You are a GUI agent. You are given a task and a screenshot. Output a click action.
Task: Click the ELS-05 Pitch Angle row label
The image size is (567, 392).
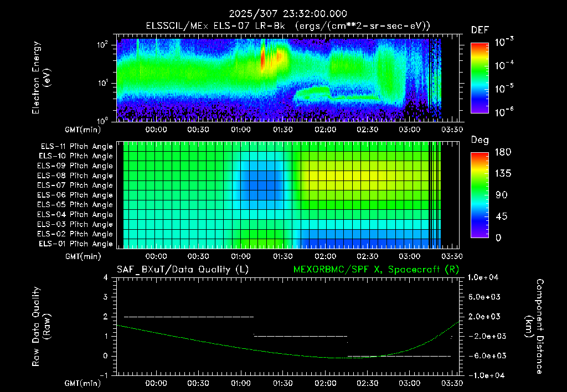point(75,205)
